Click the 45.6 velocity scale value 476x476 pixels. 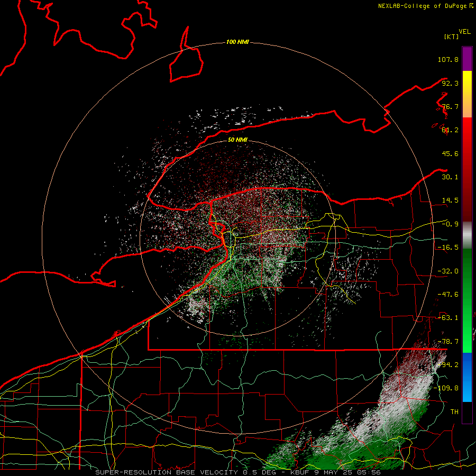point(450,153)
